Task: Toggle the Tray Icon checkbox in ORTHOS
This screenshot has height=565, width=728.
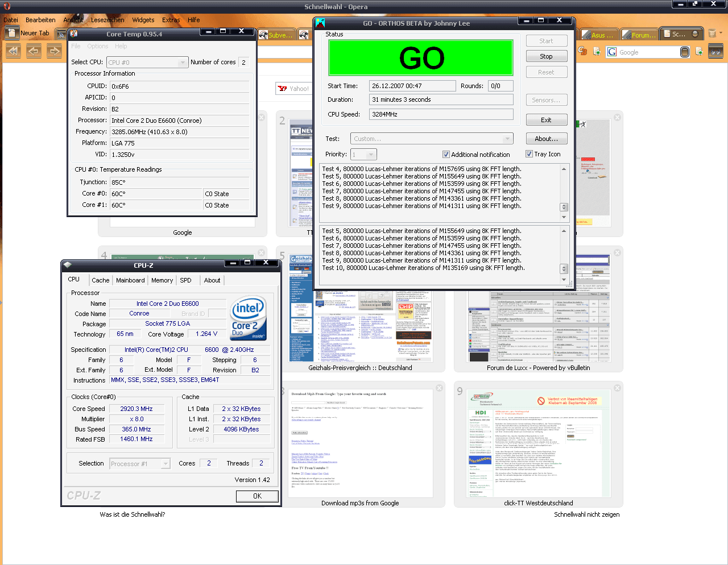Action: pyautogui.click(x=529, y=154)
